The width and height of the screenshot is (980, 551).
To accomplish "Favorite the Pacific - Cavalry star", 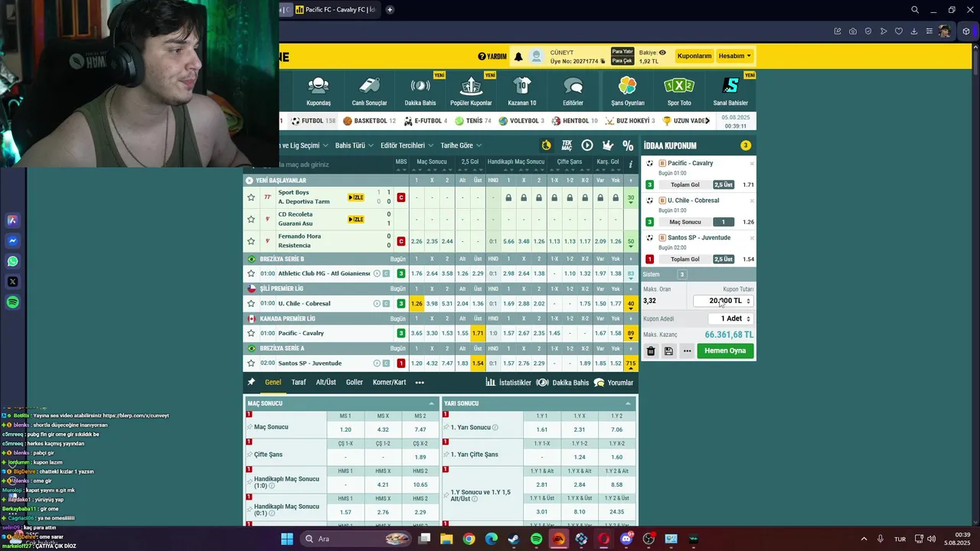I will click(251, 334).
